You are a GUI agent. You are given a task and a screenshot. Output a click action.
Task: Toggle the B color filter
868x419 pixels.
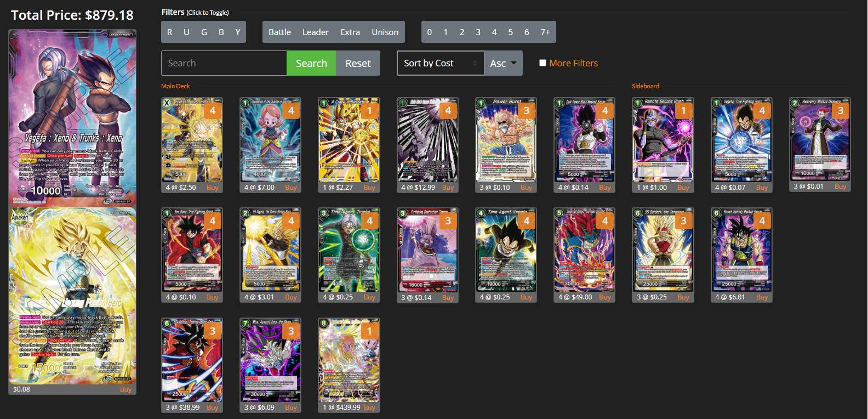pyautogui.click(x=221, y=32)
